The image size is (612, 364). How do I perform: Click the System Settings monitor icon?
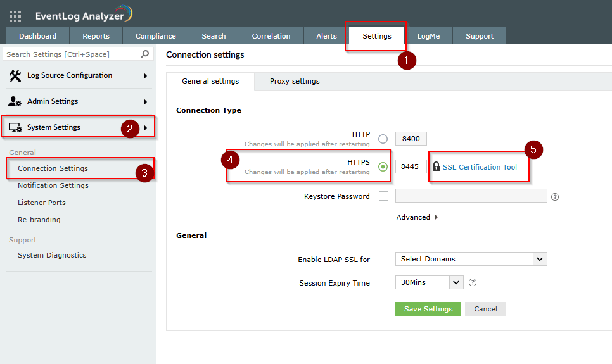[16, 128]
